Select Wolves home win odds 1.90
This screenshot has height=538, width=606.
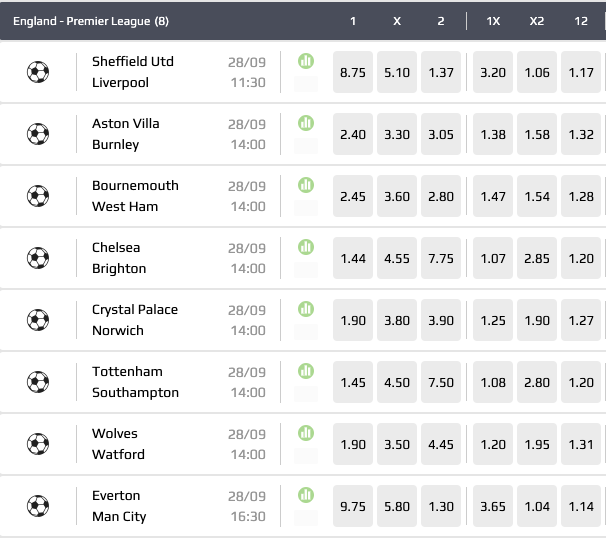point(353,445)
